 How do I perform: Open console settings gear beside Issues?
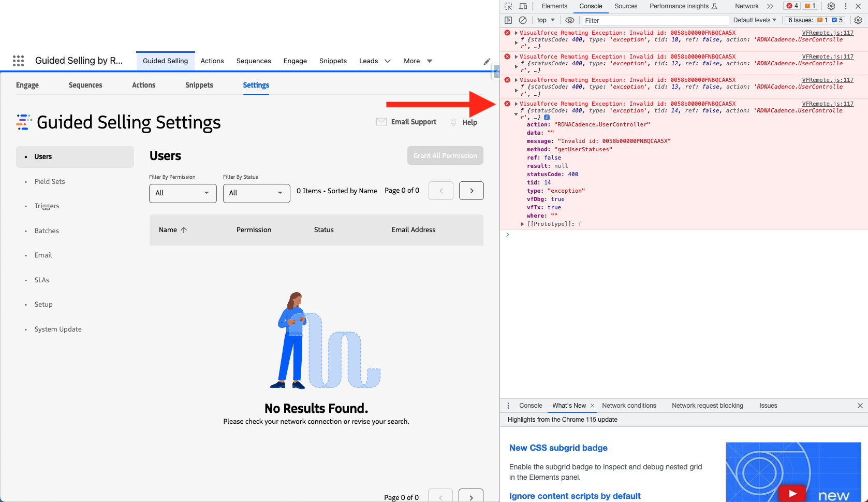point(858,20)
